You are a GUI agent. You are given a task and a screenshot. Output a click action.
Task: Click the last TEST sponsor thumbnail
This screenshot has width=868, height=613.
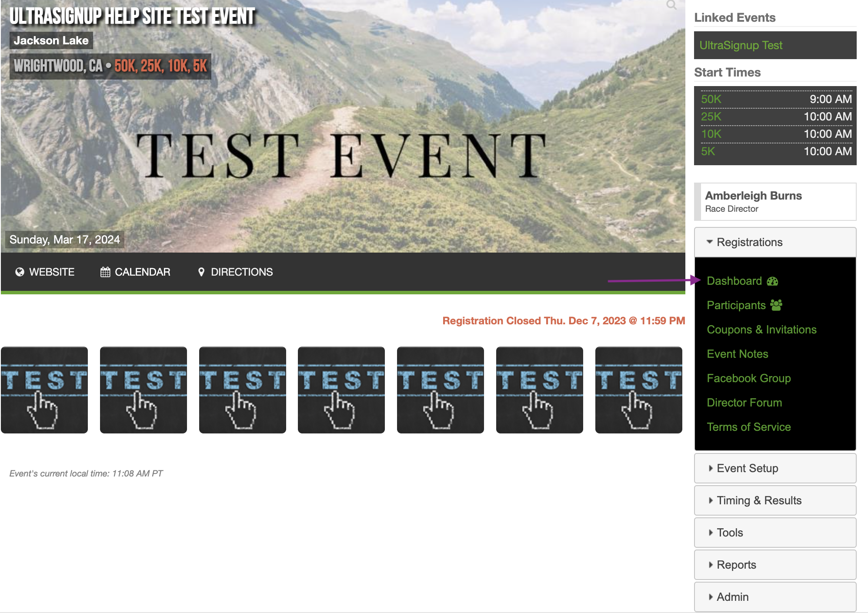point(638,390)
